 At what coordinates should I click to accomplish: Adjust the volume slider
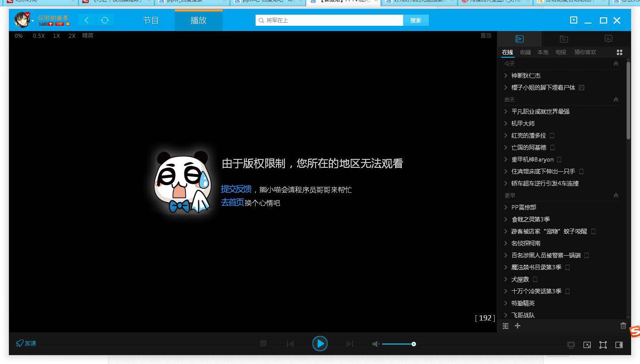(x=399, y=344)
